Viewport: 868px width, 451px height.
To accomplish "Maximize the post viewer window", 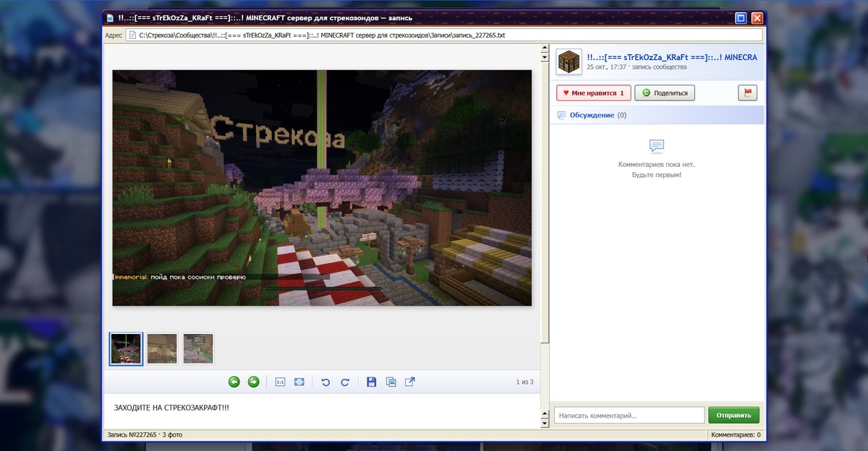I will click(741, 17).
